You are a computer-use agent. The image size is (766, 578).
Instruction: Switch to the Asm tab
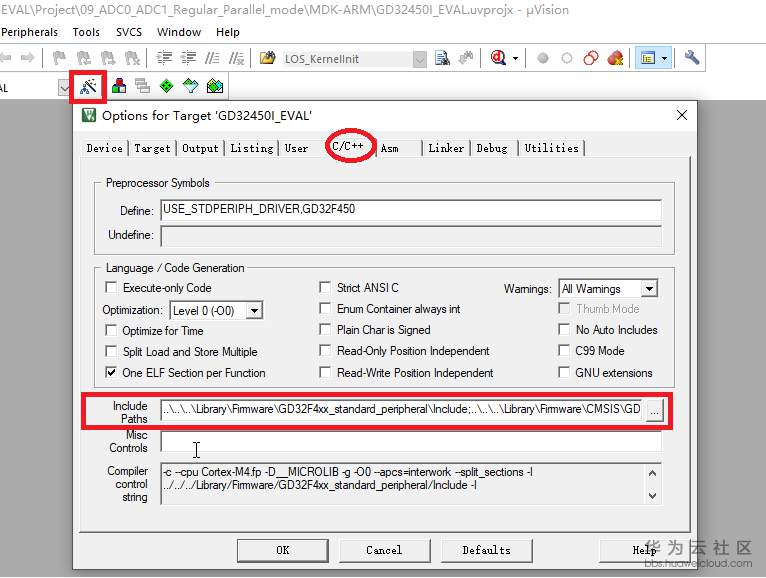coord(389,148)
